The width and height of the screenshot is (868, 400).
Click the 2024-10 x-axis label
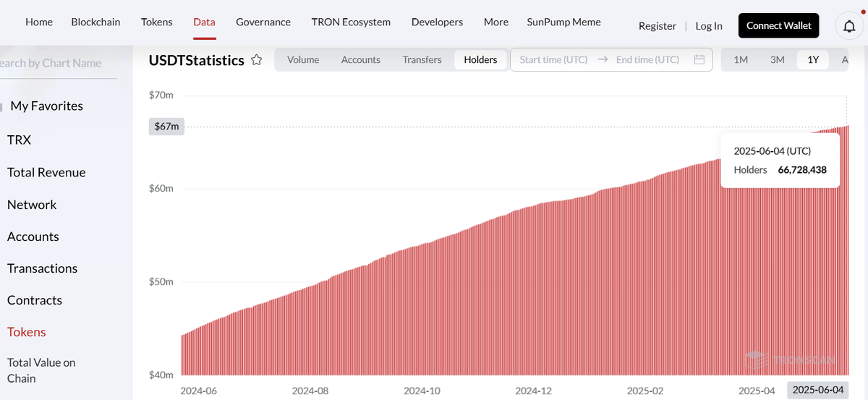pyautogui.click(x=422, y=391)
